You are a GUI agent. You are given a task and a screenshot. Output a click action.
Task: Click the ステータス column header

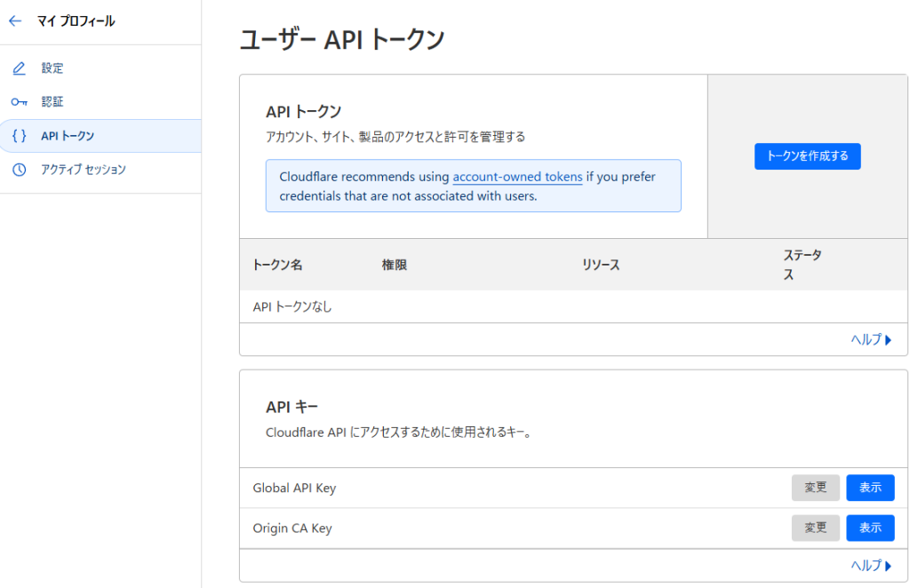[x=802, y=265]
